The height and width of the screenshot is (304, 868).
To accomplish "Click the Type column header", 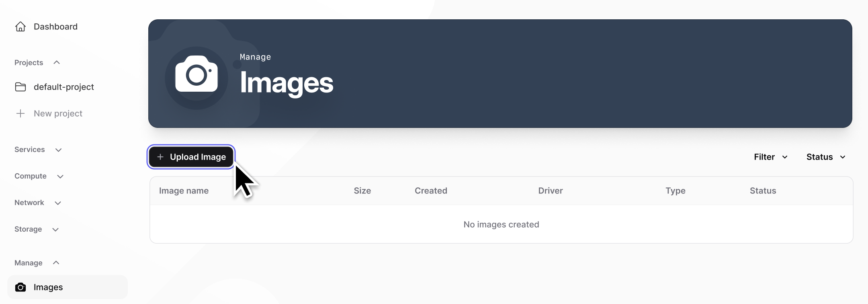I will click(676, 191).
